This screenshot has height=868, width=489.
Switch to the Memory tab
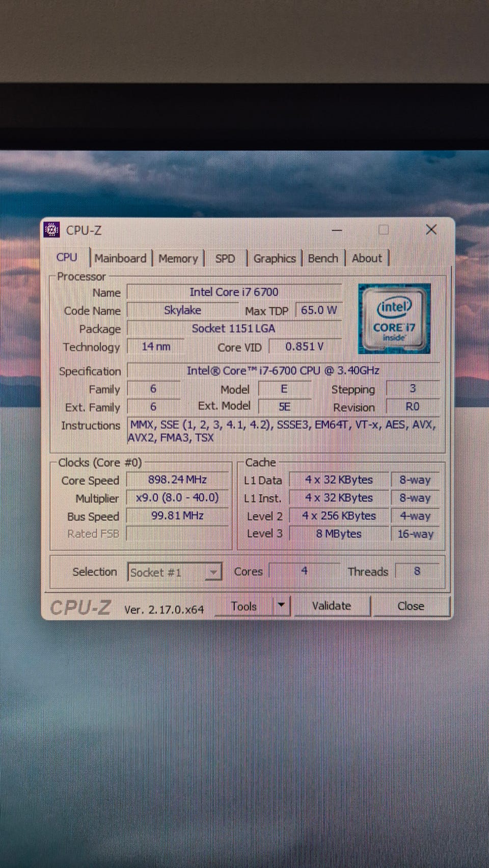pos(178,259)
